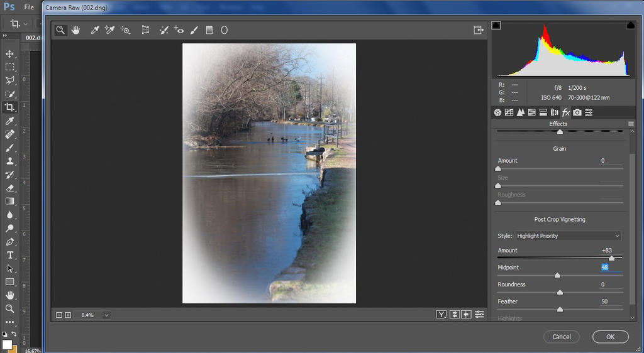The width and height of the screenshot is (644, 353).
Task: Activate the Adjustment Brush tool
Action: 194,30
